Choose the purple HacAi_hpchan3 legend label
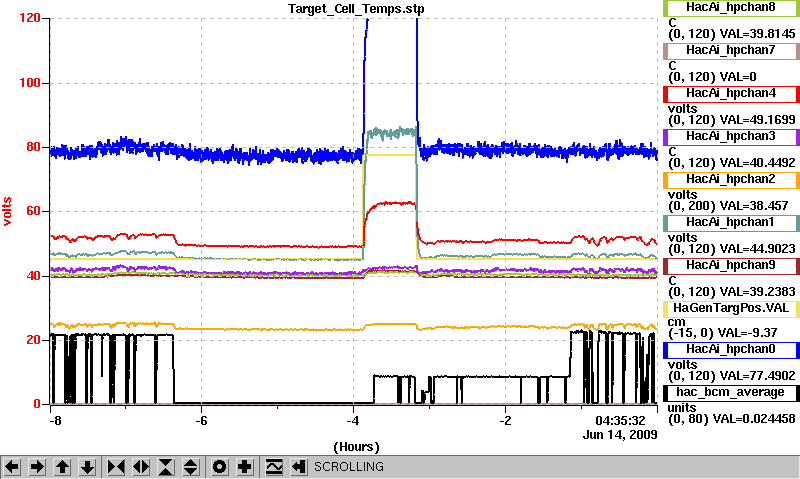Image resolution: width=800 pixels, height=479 pixels. click(x=731, y=136)
